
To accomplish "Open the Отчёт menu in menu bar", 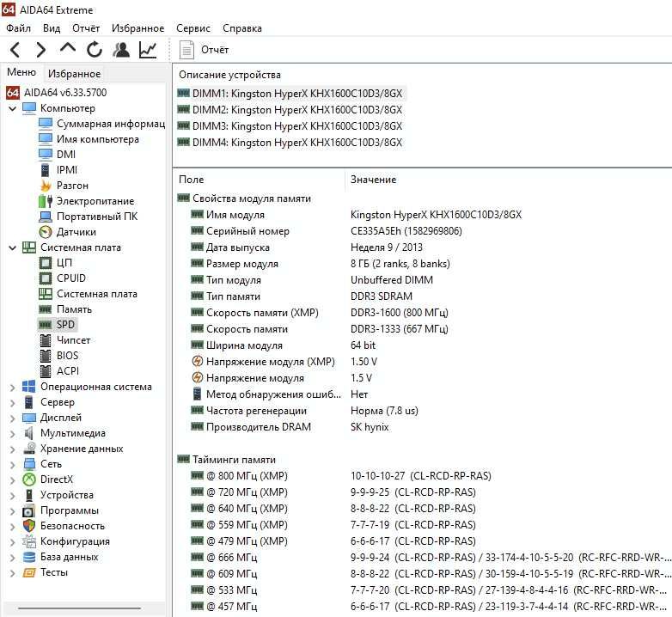I will (x=86, y=28).
